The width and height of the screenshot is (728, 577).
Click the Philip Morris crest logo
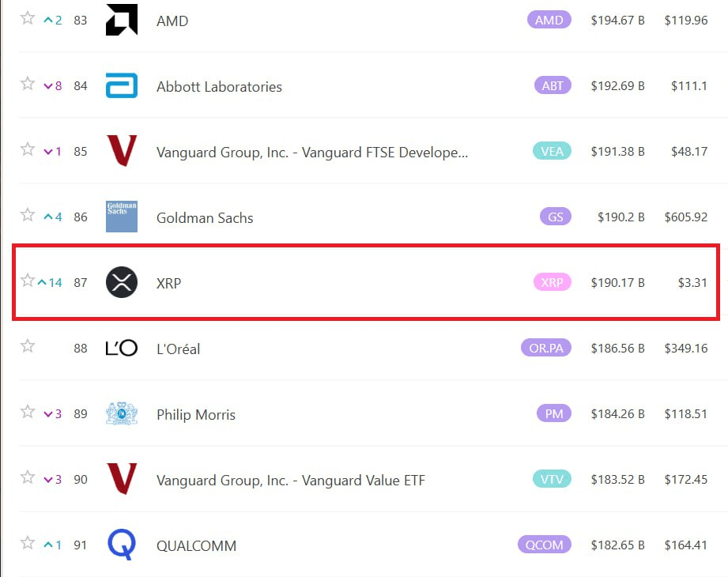(x=122, y=413)
